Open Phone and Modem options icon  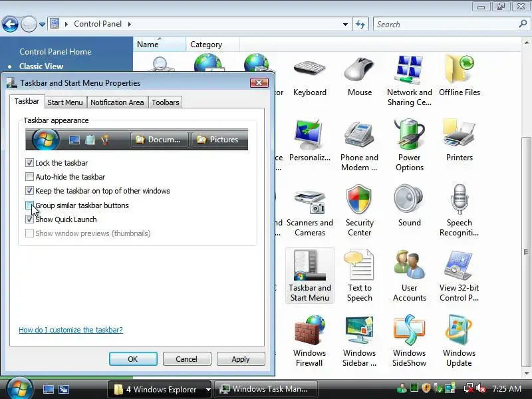359,145
